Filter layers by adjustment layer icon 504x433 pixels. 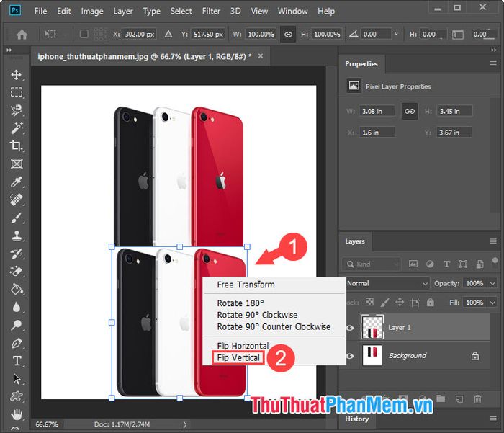point(430,264)
